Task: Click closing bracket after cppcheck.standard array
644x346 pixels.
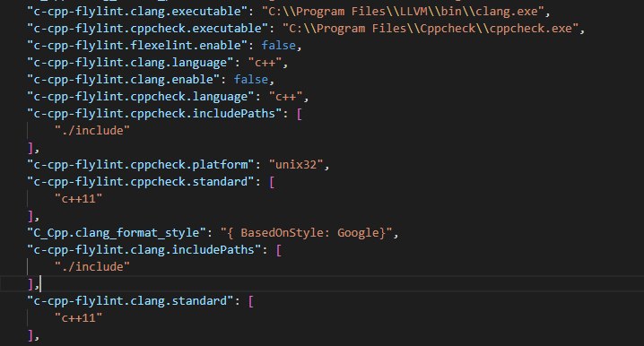Action: 30,216
